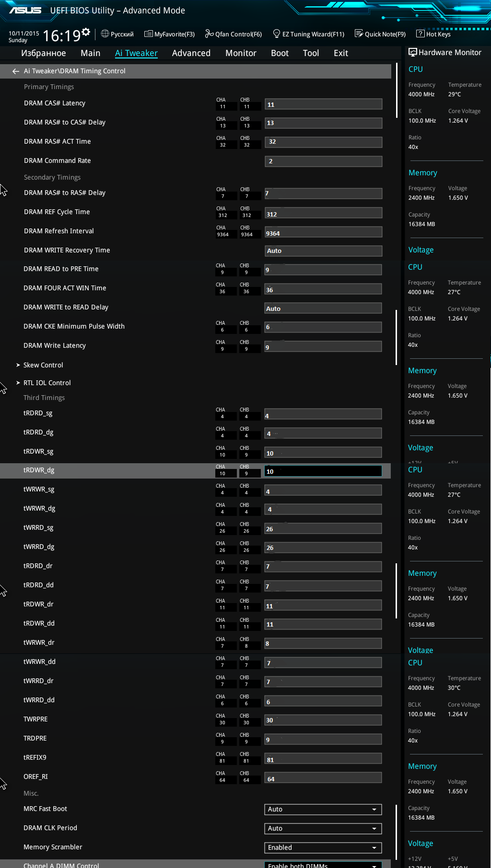
Task: Edit the OREF_RI value field
Action: [323, 777]
